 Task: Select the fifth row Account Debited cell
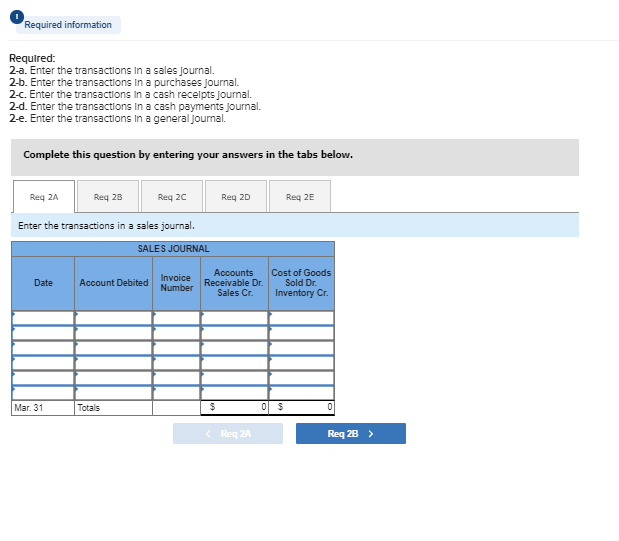click(x=113, y=378)
